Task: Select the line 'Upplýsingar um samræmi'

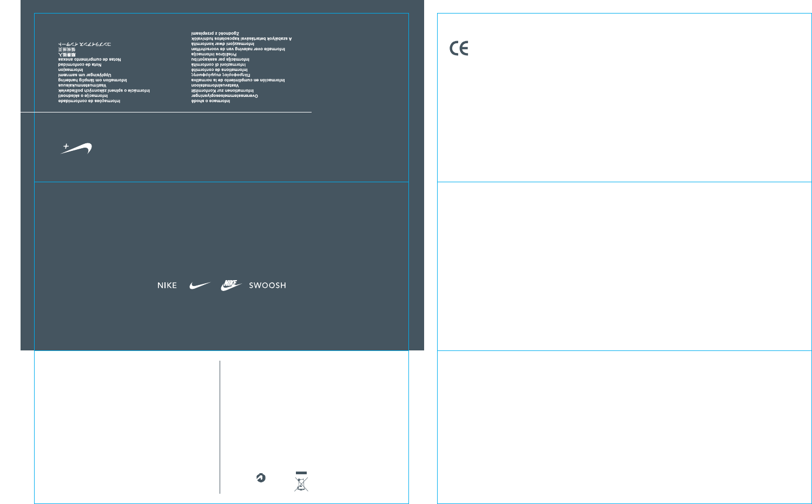Action: click(x=84, y=75)
